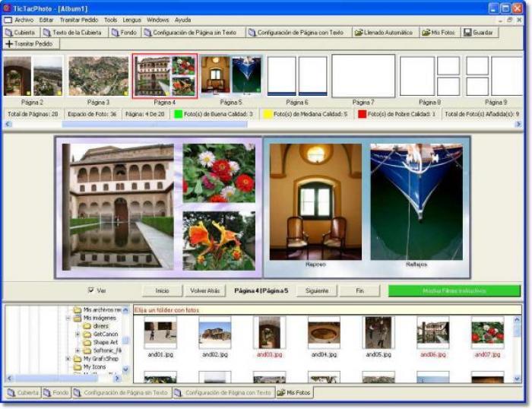532x409 pixels.
Task: Save album with Guardar
Action: 479,33
